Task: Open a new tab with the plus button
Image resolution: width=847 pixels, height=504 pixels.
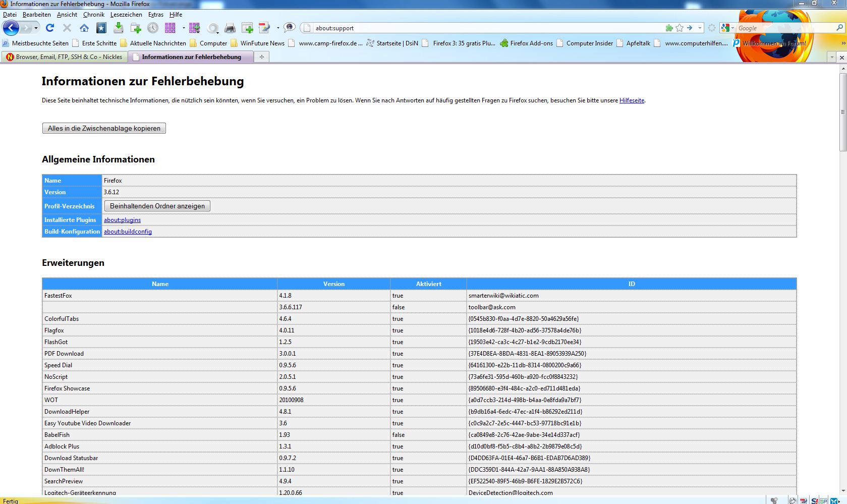Action: tap(262, 57)
